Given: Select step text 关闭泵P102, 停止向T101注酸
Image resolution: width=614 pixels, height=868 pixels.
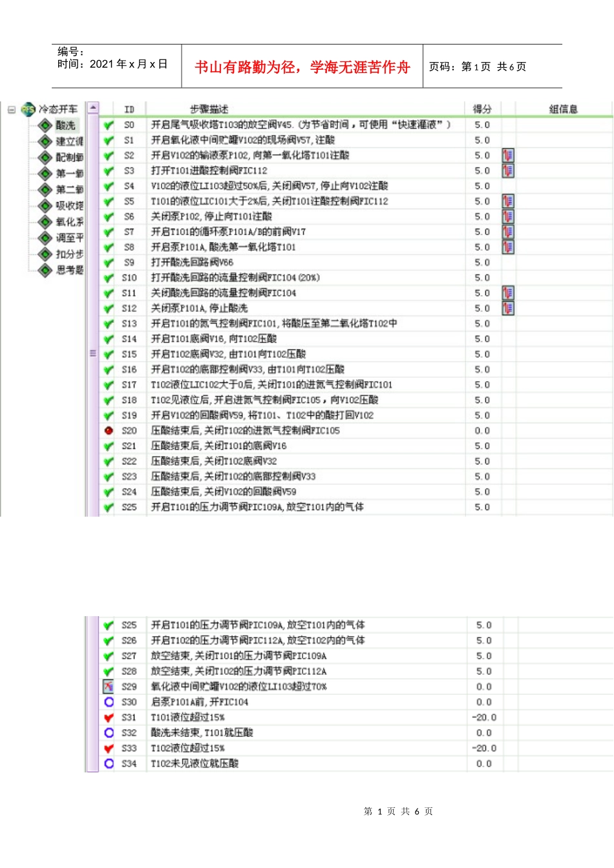Looking at the screenshot, I should pyautogui.click(x=211, y=216).
